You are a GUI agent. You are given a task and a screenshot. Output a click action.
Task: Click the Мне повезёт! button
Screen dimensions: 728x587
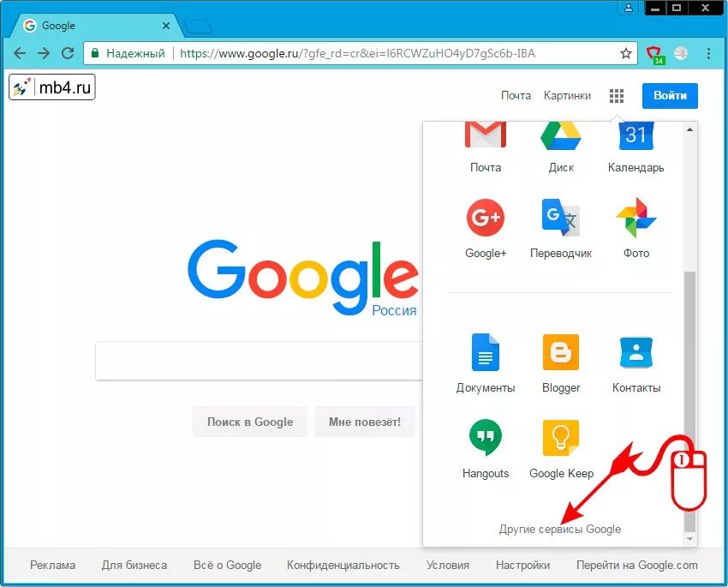(x=365, y=422)
